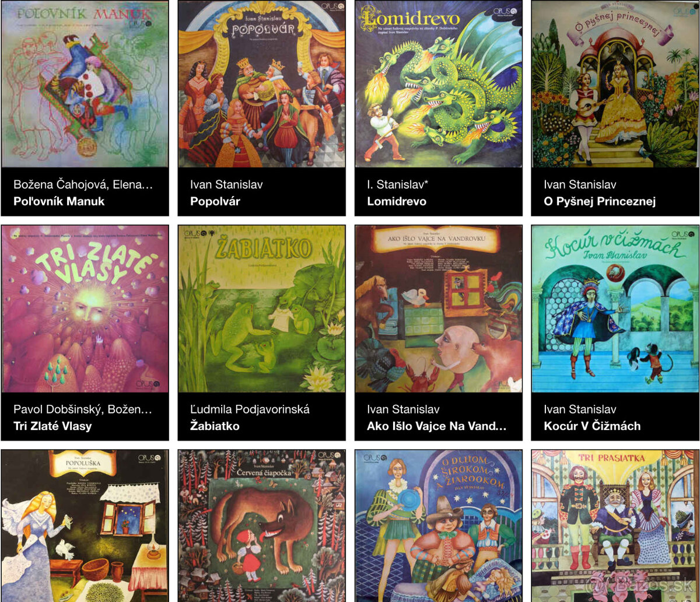Open the Červená čiapočka wolf cover
700x602 pixels.
pyautogui.click(x=261, y=526)
